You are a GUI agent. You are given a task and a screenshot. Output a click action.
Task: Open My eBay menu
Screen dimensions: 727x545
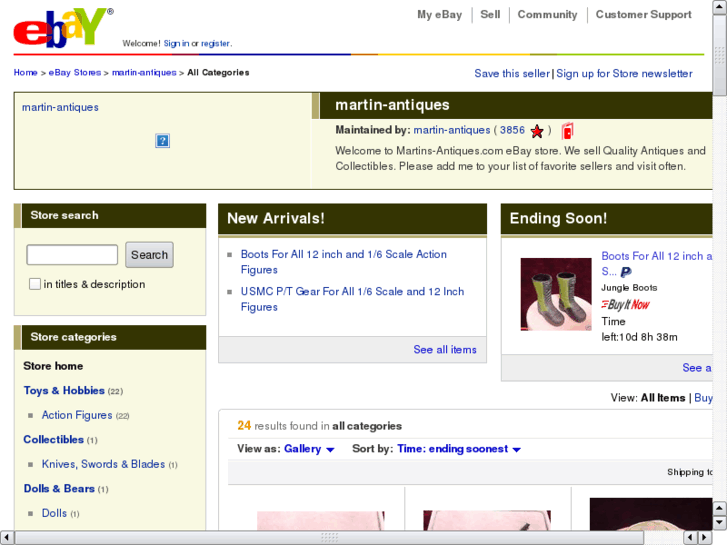click(440, 14)
